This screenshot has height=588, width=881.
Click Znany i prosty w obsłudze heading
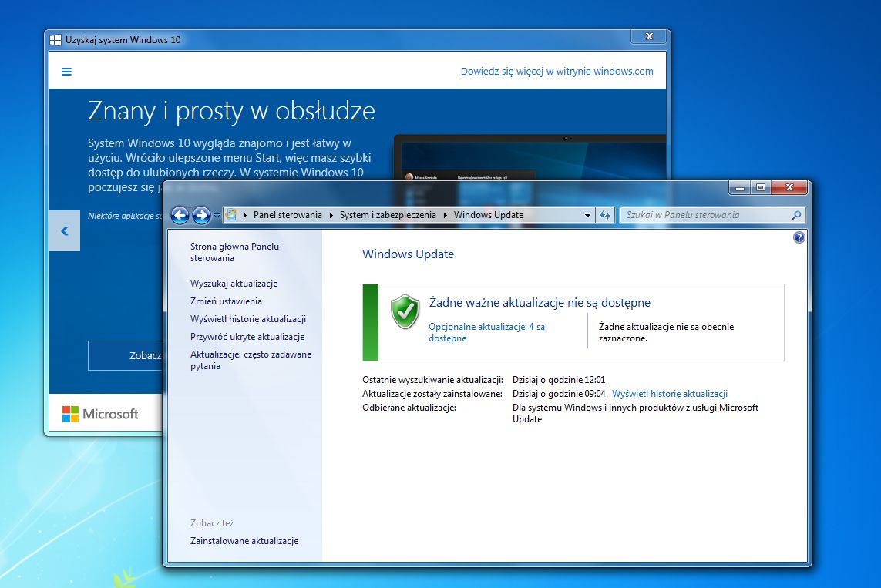231,111
